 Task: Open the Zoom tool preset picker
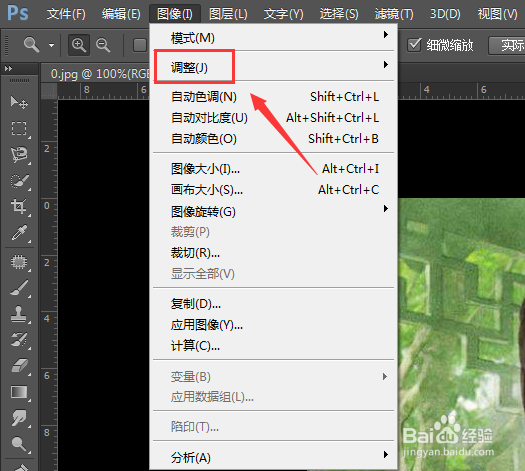pyautogui.click(x=51, y=45)
